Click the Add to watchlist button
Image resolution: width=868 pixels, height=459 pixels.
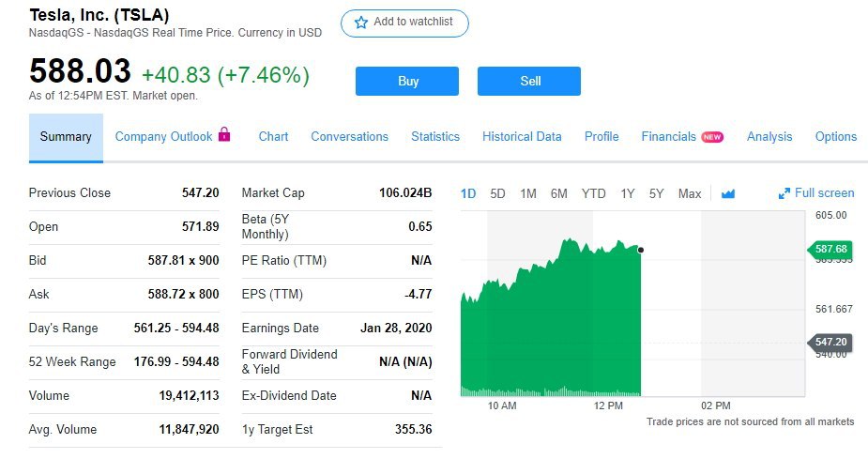point(404,23)
